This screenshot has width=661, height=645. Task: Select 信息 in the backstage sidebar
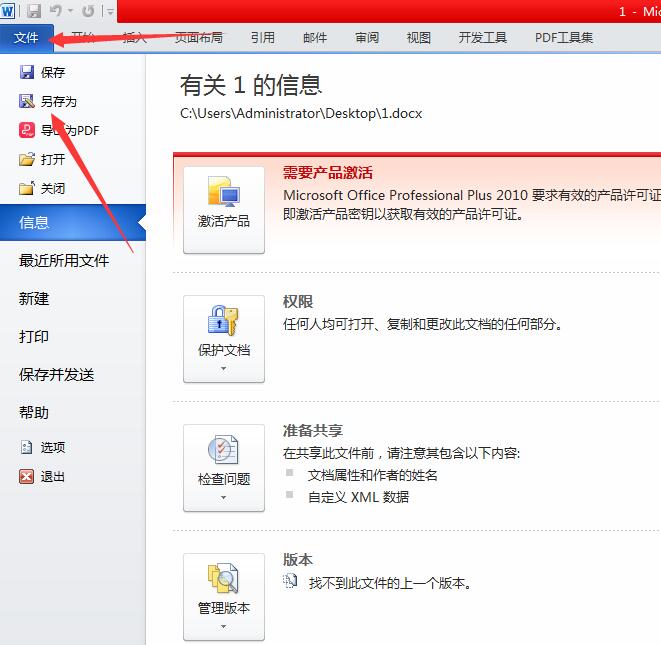(x=73, y=222)
